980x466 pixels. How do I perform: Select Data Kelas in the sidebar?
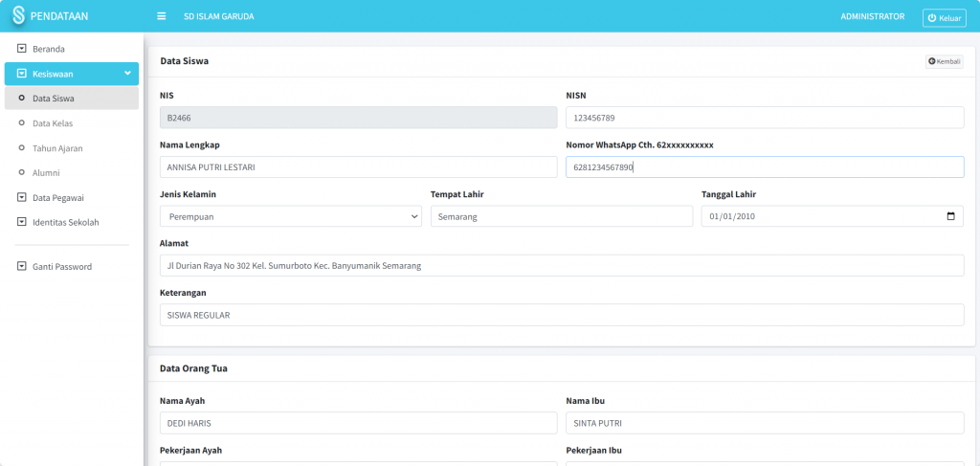point(72,123)
